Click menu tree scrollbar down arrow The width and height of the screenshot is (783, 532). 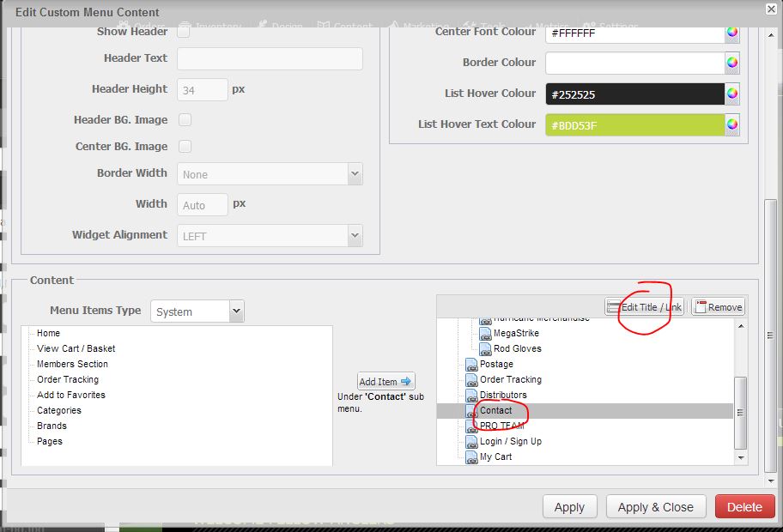tap(741, 457)
